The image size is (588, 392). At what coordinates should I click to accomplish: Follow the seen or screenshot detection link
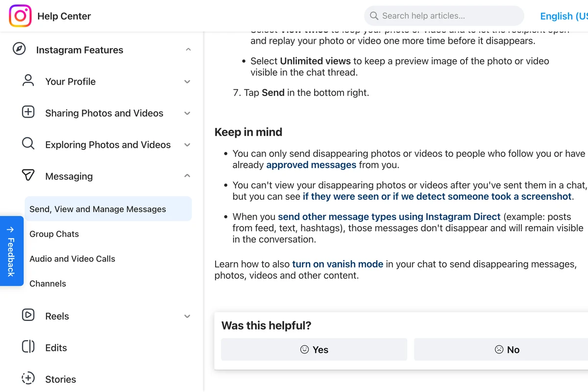point(437,196)
